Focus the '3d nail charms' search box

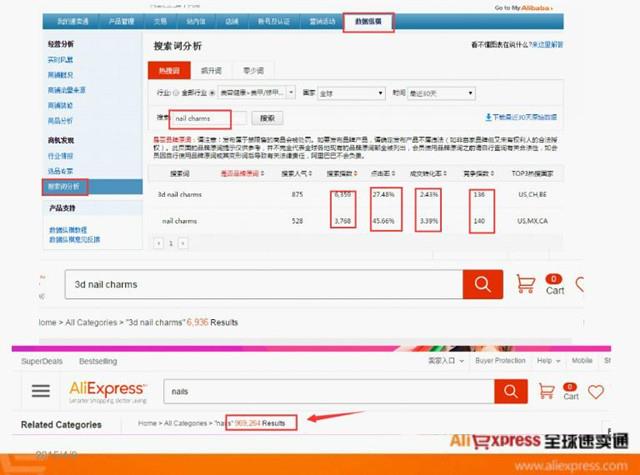coord(264,284)
